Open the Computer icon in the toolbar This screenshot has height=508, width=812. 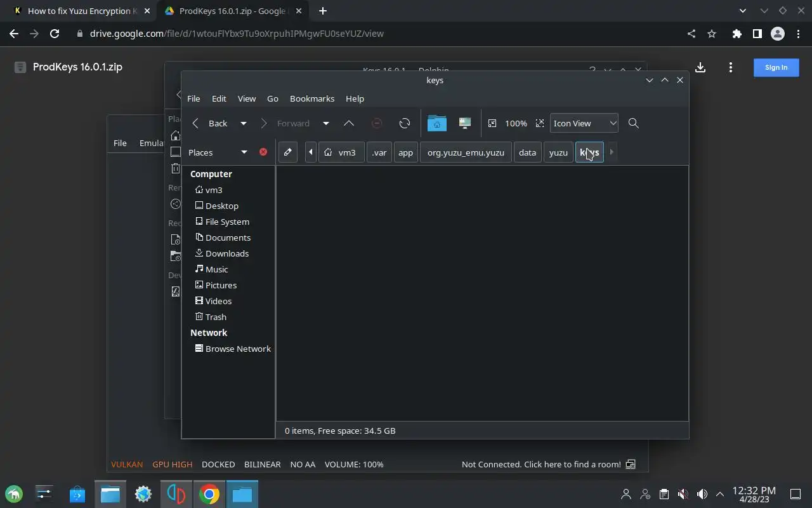point(465,123)
